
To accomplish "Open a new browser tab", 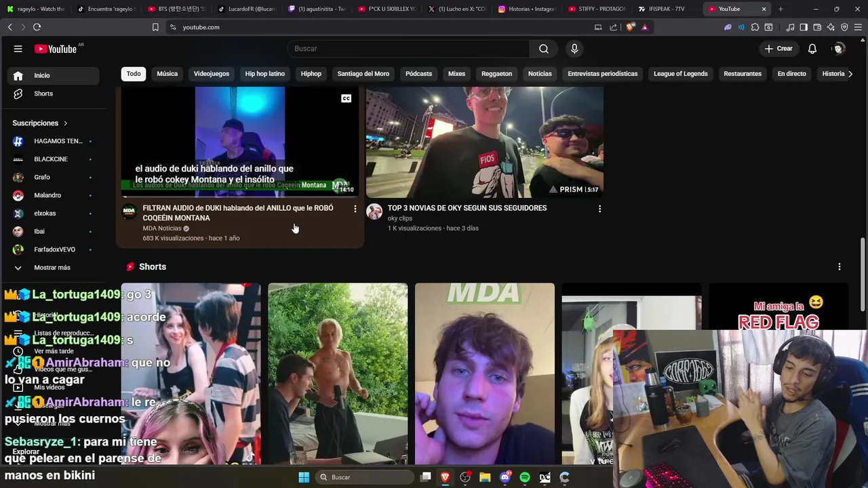I will point(781,9).
